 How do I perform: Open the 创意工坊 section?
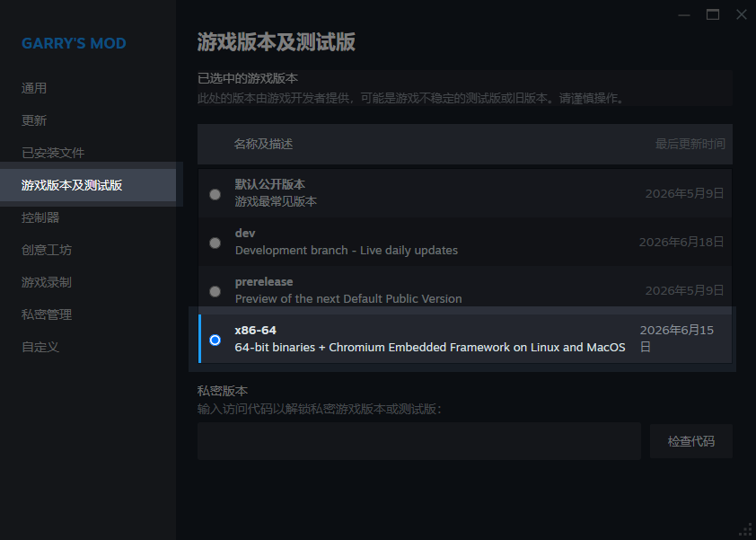(x=47, y=250)
